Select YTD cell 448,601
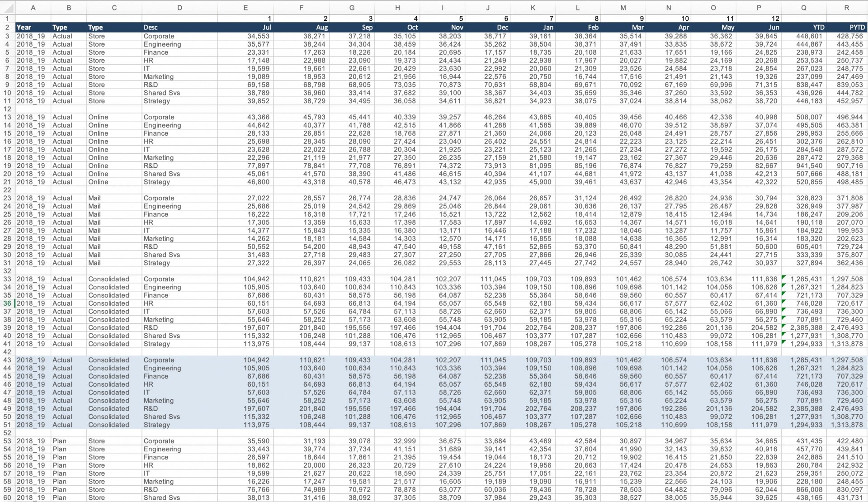 coord(804,36)
